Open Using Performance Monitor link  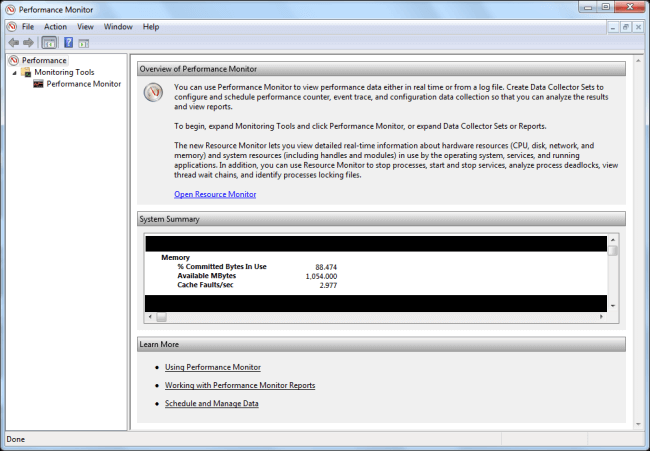tap(213, 367)
